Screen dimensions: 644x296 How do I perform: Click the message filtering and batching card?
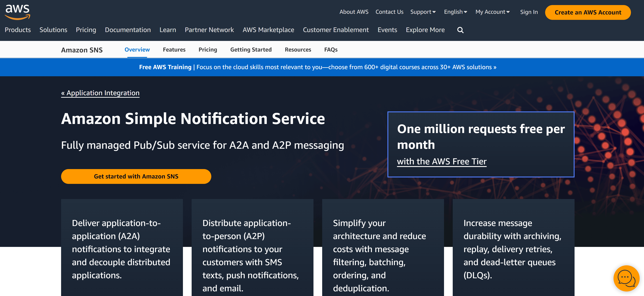click(383, 247)
